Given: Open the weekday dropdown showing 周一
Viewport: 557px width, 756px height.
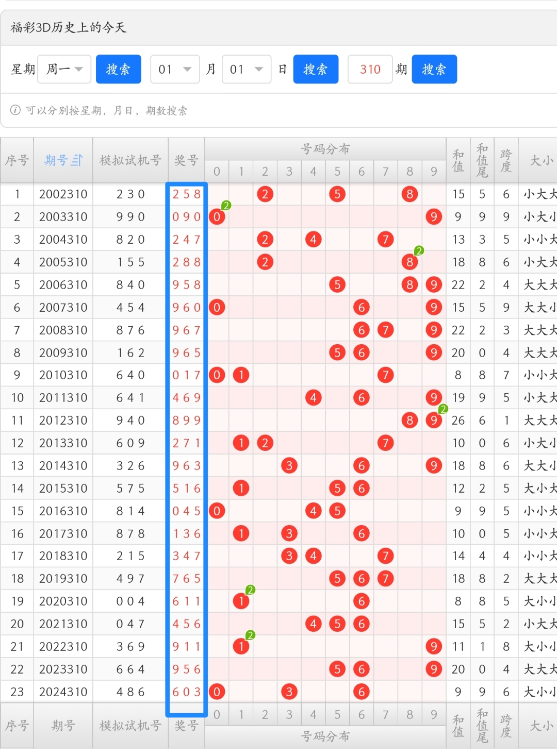Looking at the screenshot, I should coord(64,69).
